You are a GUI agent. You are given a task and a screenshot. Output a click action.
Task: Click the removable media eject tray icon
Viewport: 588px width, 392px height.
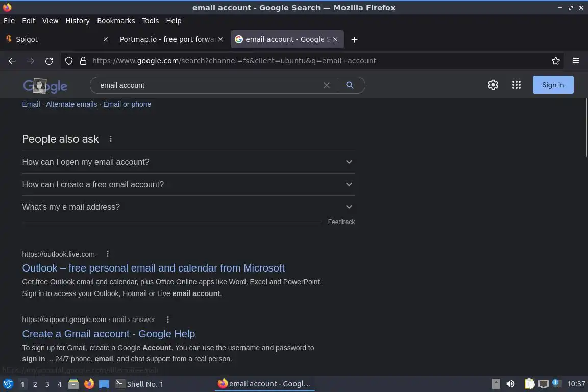point(496,384)
